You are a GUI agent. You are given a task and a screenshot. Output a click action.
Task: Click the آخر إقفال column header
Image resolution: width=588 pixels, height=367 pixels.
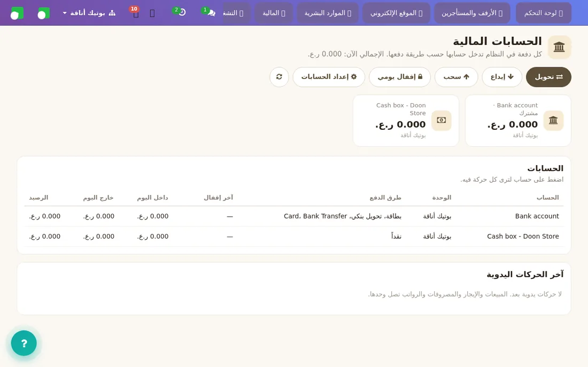(218, 198)
